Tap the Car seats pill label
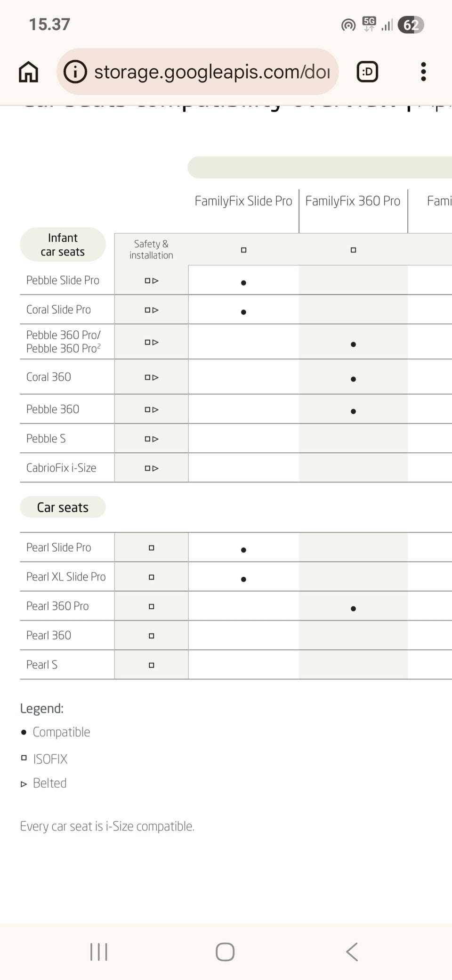The image size is (452, 980). 63,507
